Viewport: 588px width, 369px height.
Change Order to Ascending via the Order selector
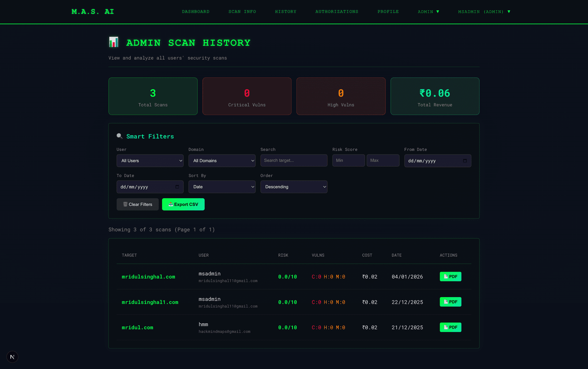coord(294,187)
